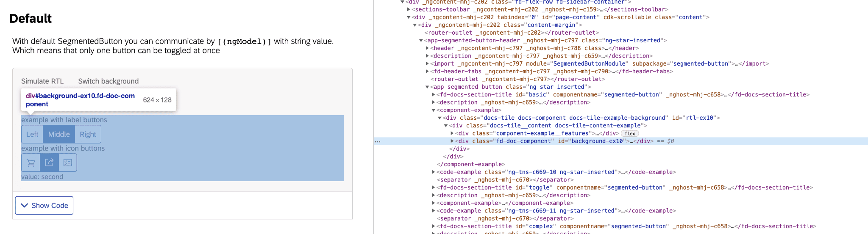Screen dimensions: 868x234
Task: Click the chevron icon in Show Code
Action: 25,206
